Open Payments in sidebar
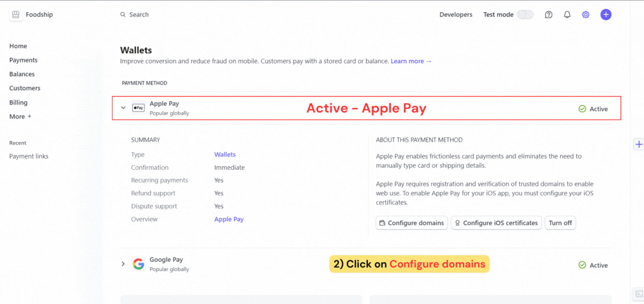This screenshot has height=304, width=644. (23, 60)
